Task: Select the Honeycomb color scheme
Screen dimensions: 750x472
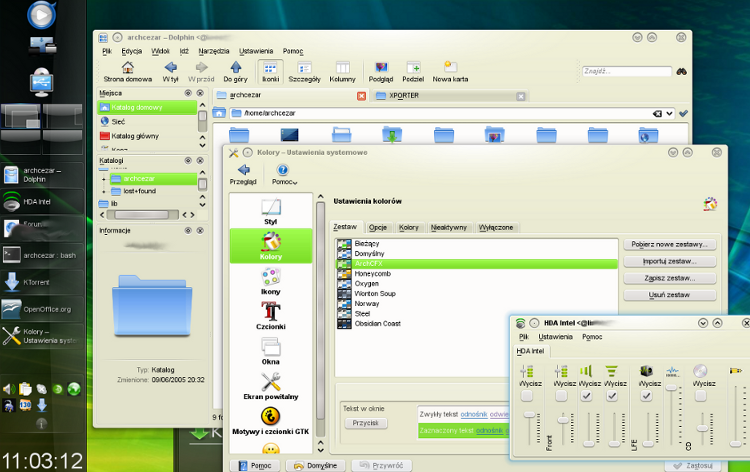Action: (x=476, y=274)
